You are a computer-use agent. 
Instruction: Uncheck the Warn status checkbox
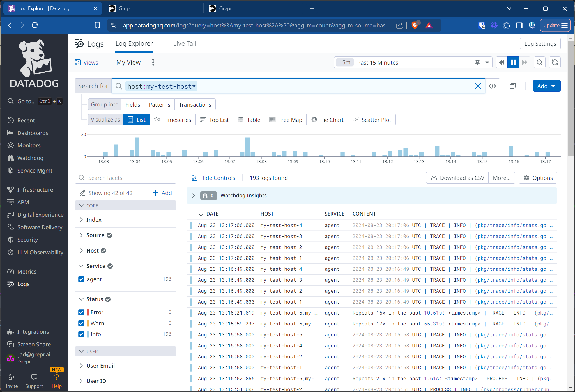tap(81, 323)
